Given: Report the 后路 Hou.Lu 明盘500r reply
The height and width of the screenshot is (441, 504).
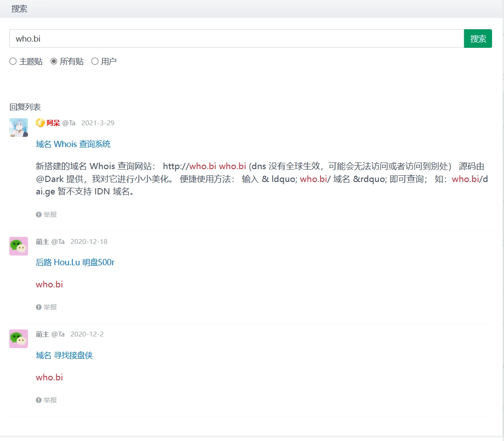Looking at the screenshot, I should coord(47,307).
